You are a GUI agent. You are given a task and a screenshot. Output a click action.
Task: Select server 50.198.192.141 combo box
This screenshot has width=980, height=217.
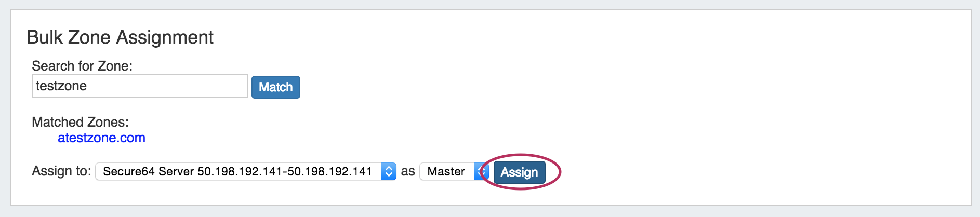click(x=245, y=171)
